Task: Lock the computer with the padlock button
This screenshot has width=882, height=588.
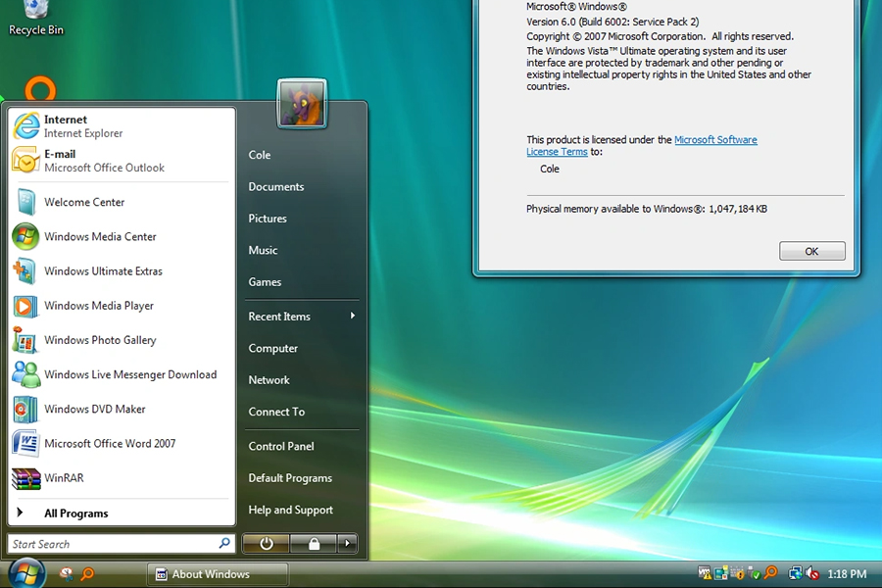Action: [x=314, y=543]
